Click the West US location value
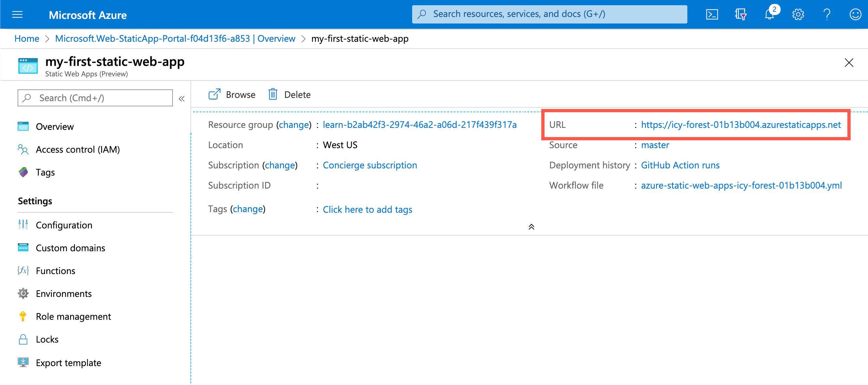Screen dimensions: 868x385 (340, 145)
